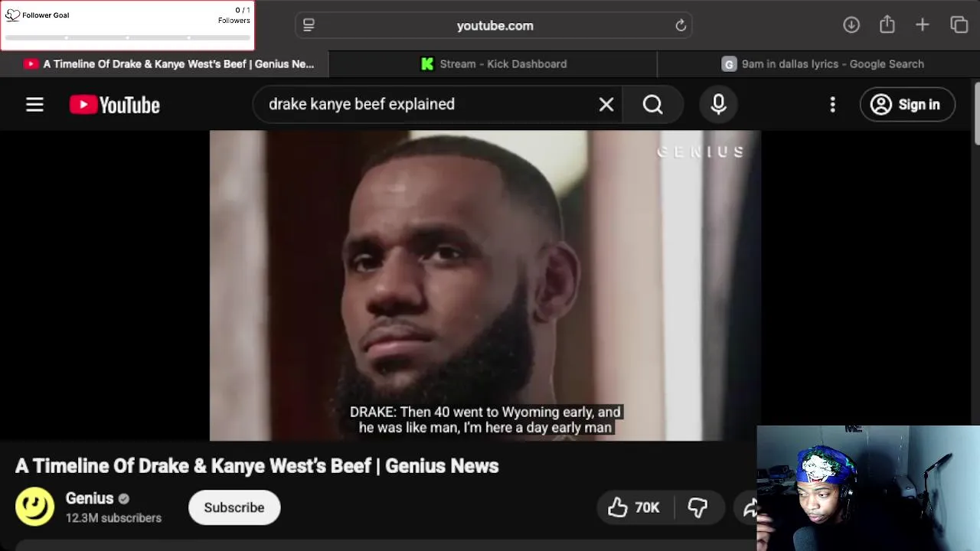980x551 pixels.
Task: Open the Genius channel name link
Action: (90, 498)
